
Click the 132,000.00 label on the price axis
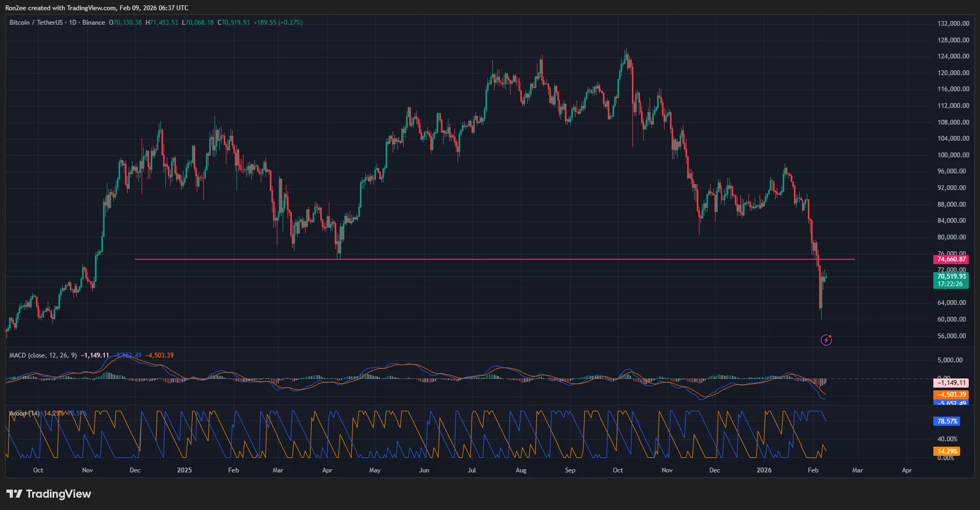[x=952, y=23]
